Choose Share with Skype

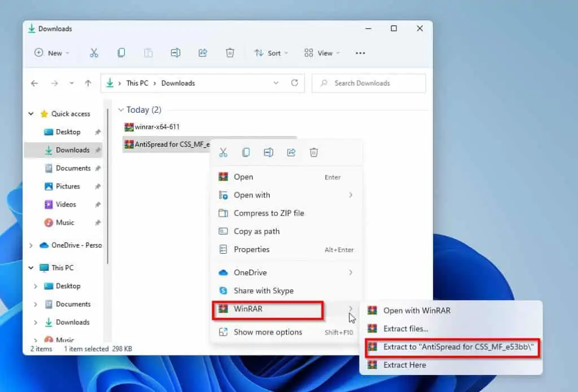pyautogui.click(x=286, y=290)
